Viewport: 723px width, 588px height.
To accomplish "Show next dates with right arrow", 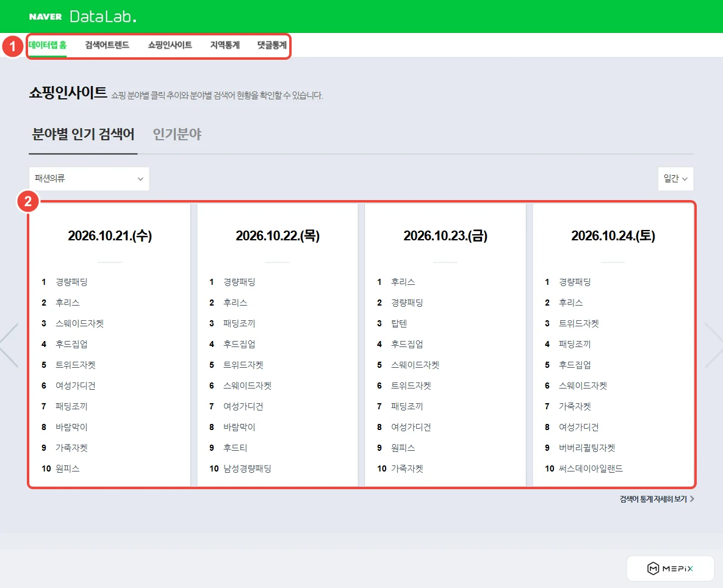I will [x=714, y=345].
